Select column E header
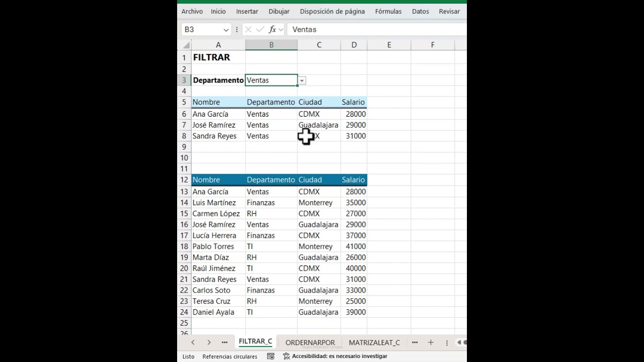The height and width of the screenshot is (362, 644). click(x=389, y=45)
